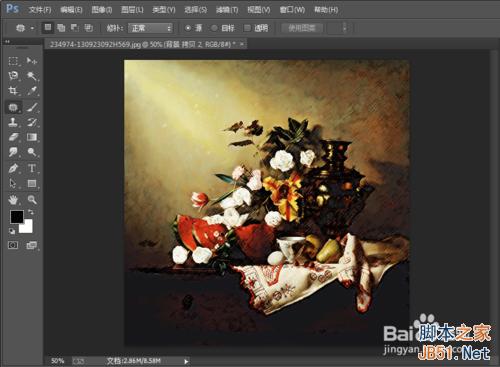Image resolution: width=500 pixels, height=367 pixels.
Task: Open the status bar info arrow menu
Action: [186, 361]
